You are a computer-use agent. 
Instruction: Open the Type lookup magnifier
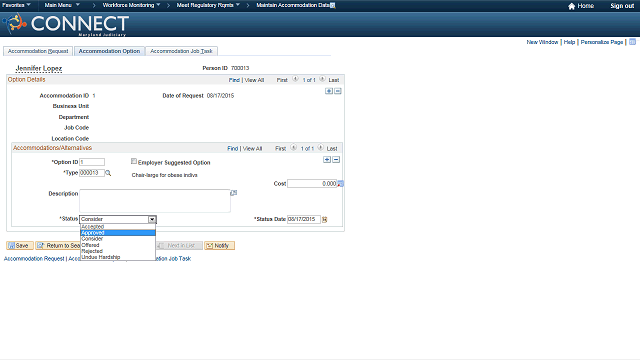108,173
